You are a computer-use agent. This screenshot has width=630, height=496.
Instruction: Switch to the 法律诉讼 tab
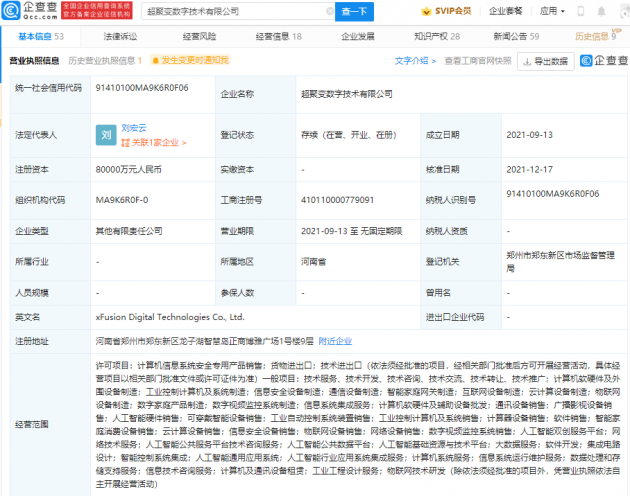click(120, 37)
